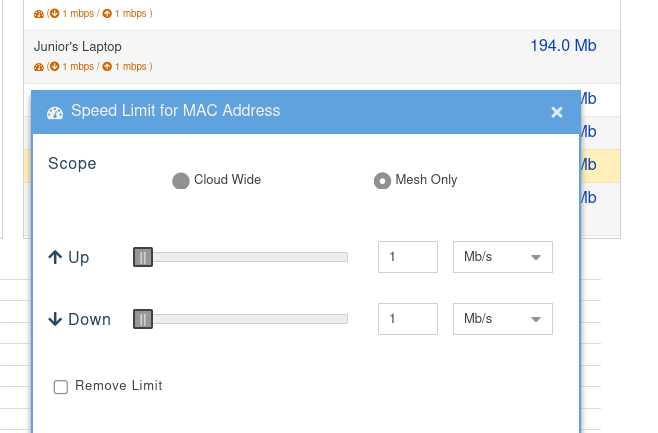Click the gauge icon in the dialog header

(x=55, y=112)
